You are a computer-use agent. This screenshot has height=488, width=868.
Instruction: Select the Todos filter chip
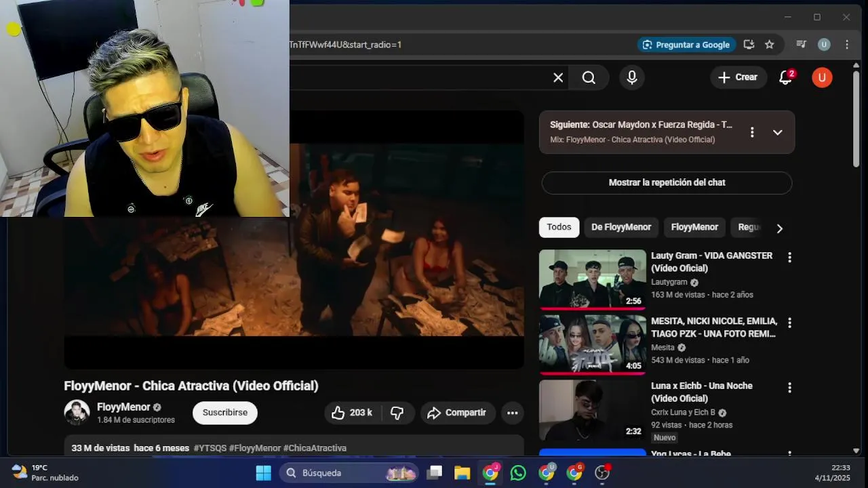[559, 227]
